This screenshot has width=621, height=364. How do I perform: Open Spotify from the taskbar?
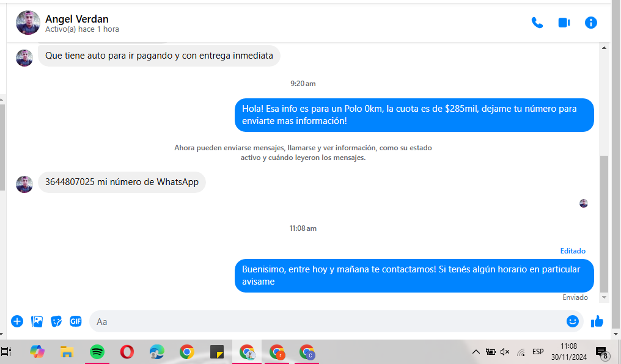(97, 352)
